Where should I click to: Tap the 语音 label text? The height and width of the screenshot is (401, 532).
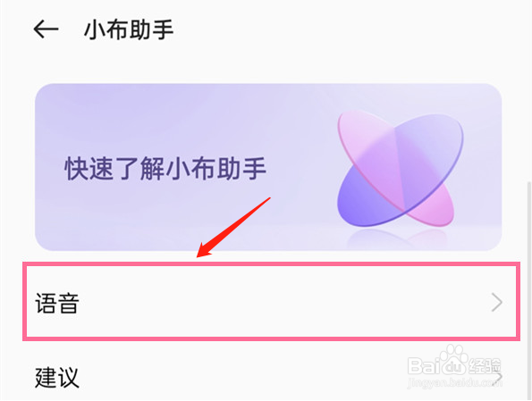click(57, 303)
